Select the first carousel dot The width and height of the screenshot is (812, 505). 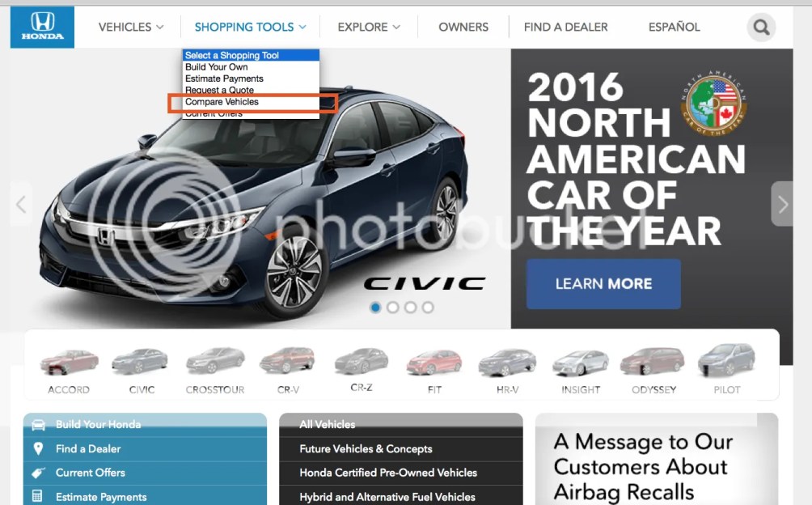click(375, 308)
